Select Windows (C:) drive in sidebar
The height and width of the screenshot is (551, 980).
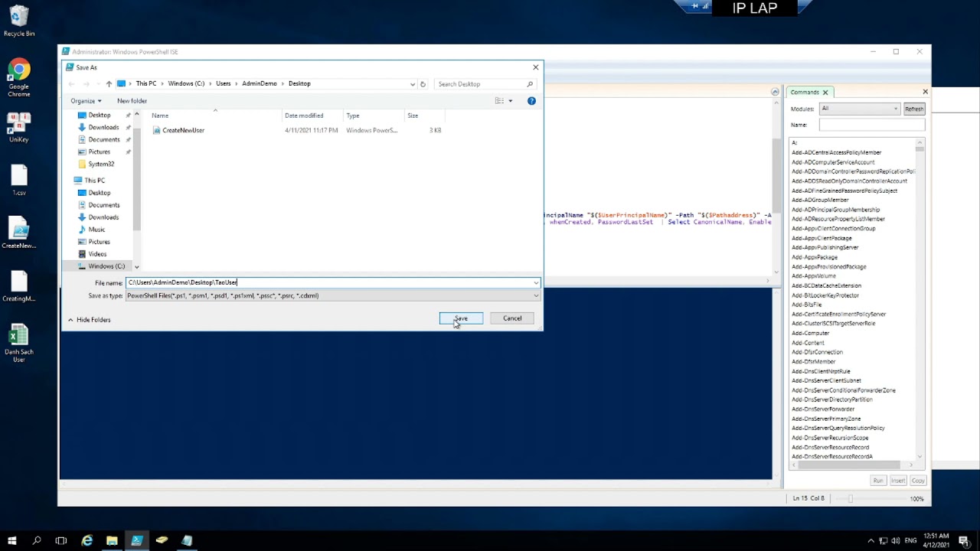106,266
